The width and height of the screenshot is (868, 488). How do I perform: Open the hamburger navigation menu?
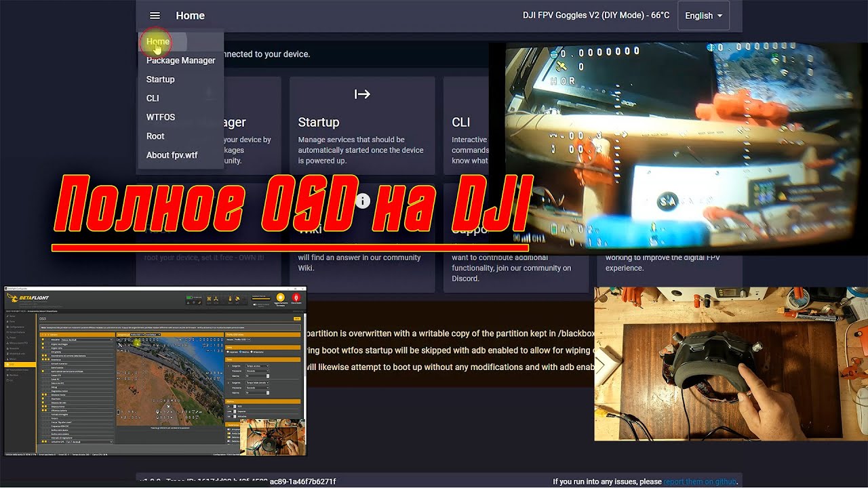[155, 16]
